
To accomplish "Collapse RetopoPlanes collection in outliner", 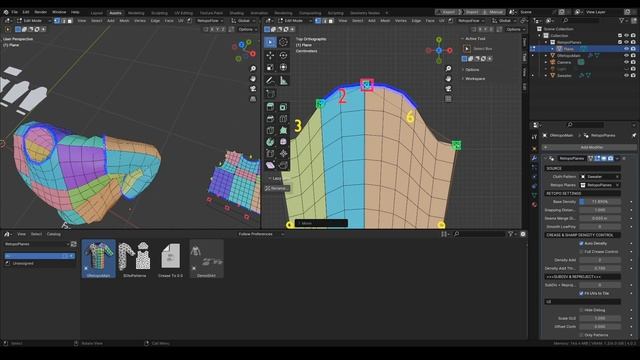I will click(546, 42).
